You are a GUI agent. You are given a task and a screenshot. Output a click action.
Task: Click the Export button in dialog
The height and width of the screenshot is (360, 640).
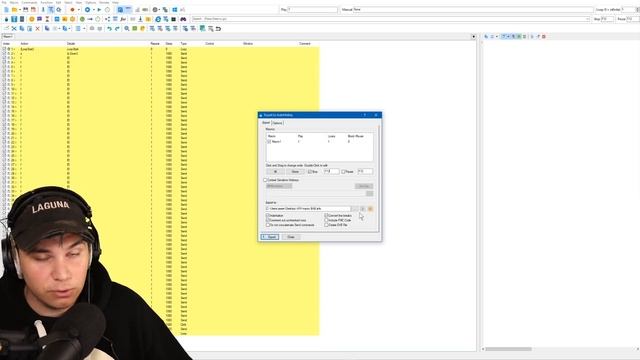(270, 237)
